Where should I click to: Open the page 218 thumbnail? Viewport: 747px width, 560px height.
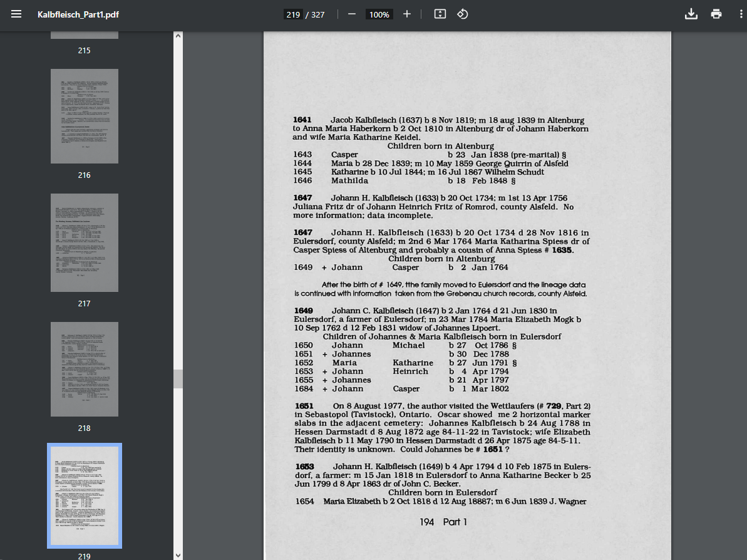tap(85, 370)
